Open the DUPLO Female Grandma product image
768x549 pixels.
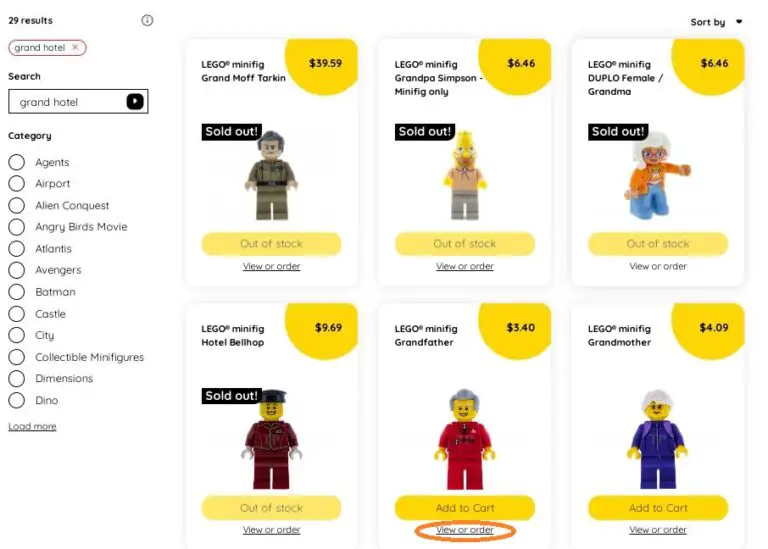point(657,175)
